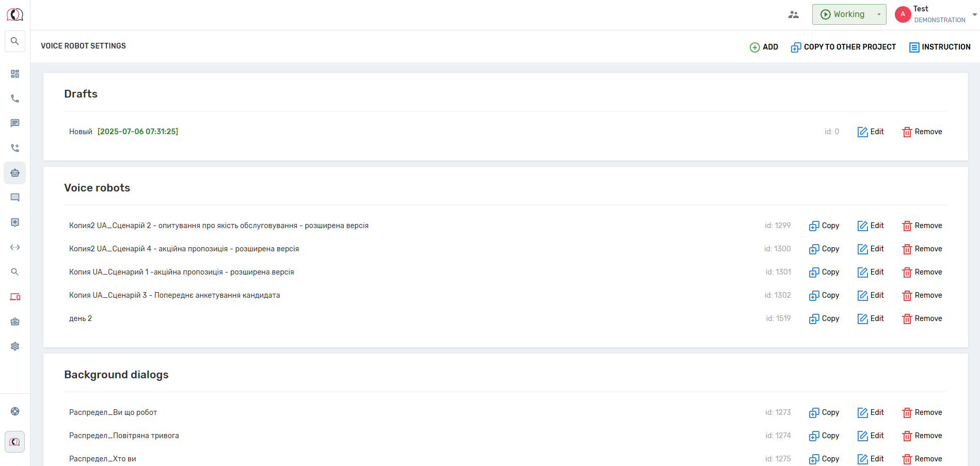Open the briefcase icon in sidebar
Image resolution: width=980 pixels, height=466 pixels.
pos(15,322)
